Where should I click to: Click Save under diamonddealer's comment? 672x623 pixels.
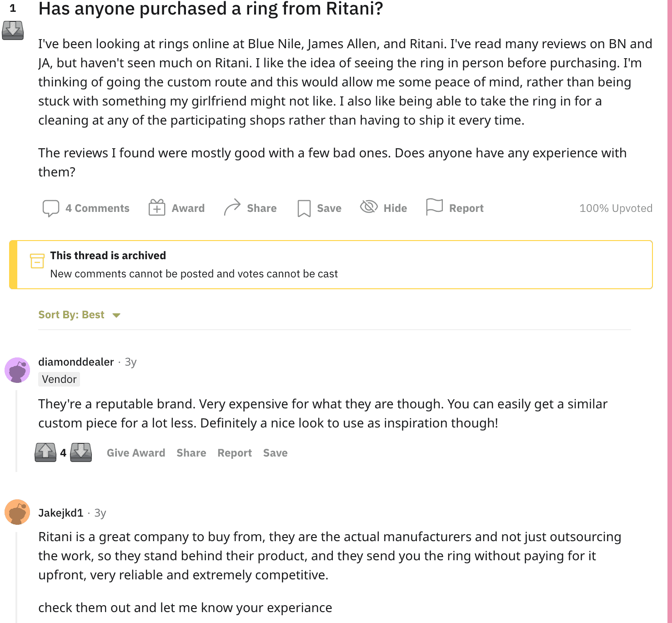click(x=275, y=452)
